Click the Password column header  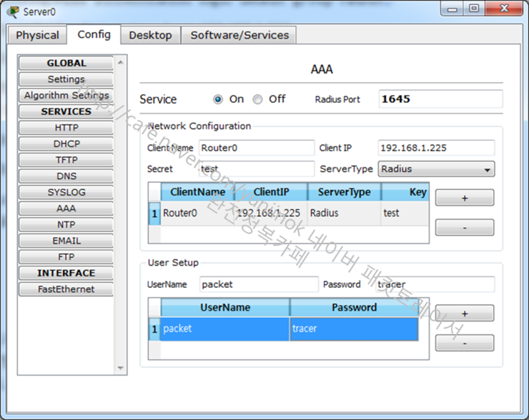pyautogui.click(x=355, y=307)
